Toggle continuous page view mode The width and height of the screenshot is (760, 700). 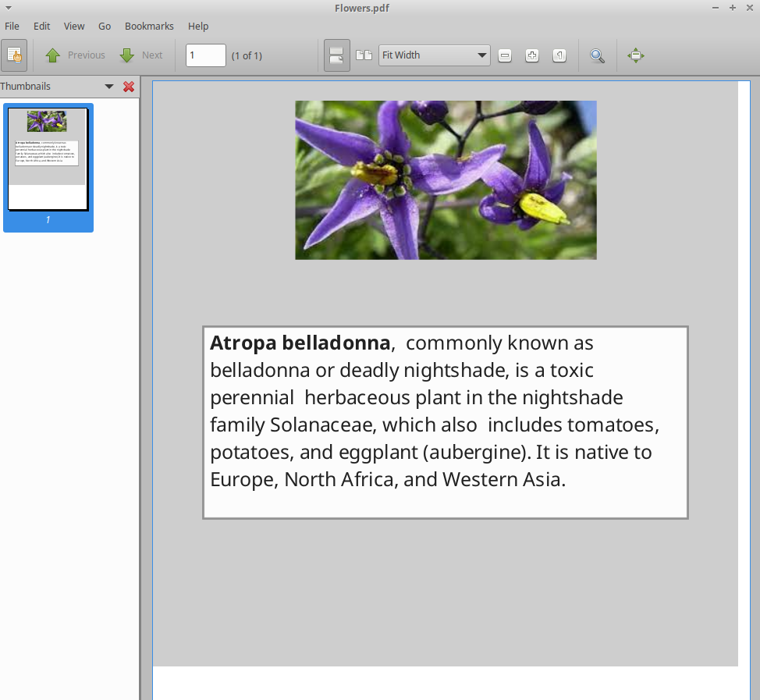tap(336, 55)
